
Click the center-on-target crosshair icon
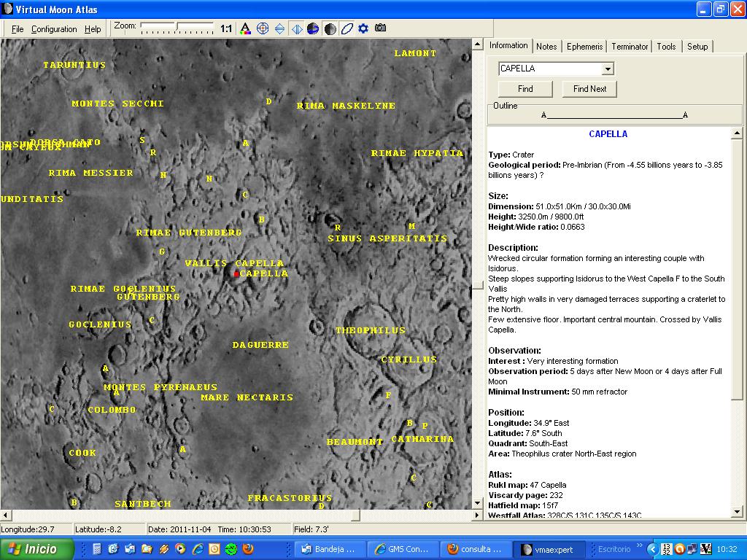tap(263, 28)
